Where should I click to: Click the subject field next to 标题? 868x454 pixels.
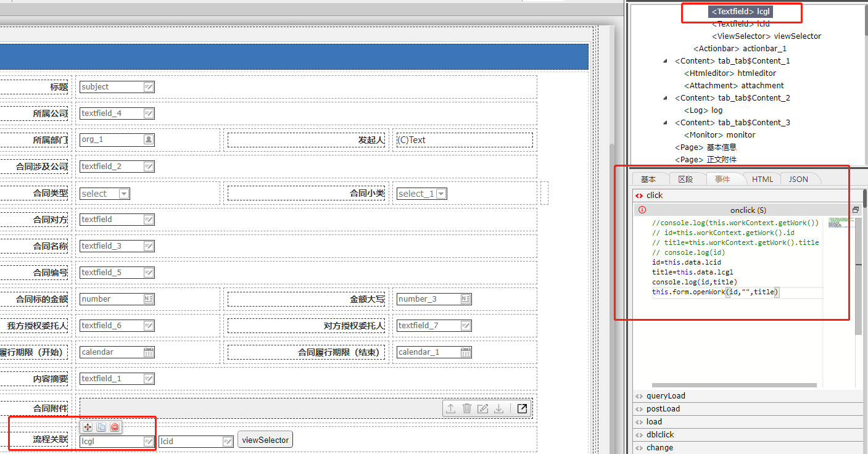click(x=117, y=87)
